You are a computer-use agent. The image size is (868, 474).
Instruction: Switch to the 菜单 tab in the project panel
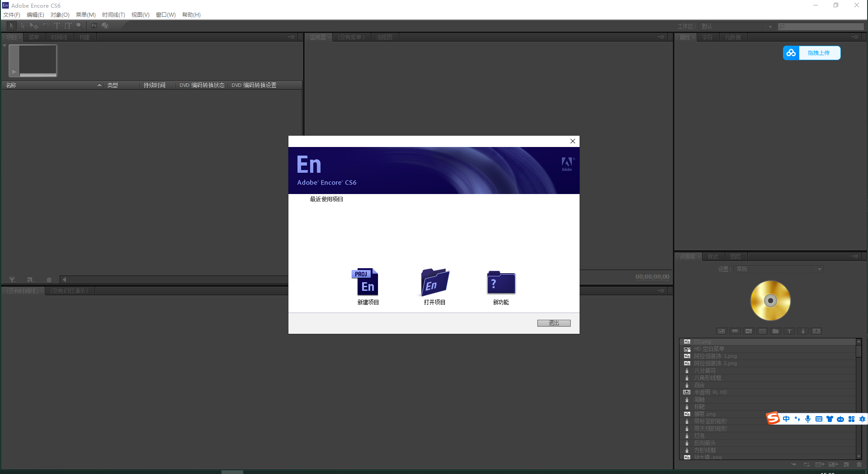(x=34, y=37)
